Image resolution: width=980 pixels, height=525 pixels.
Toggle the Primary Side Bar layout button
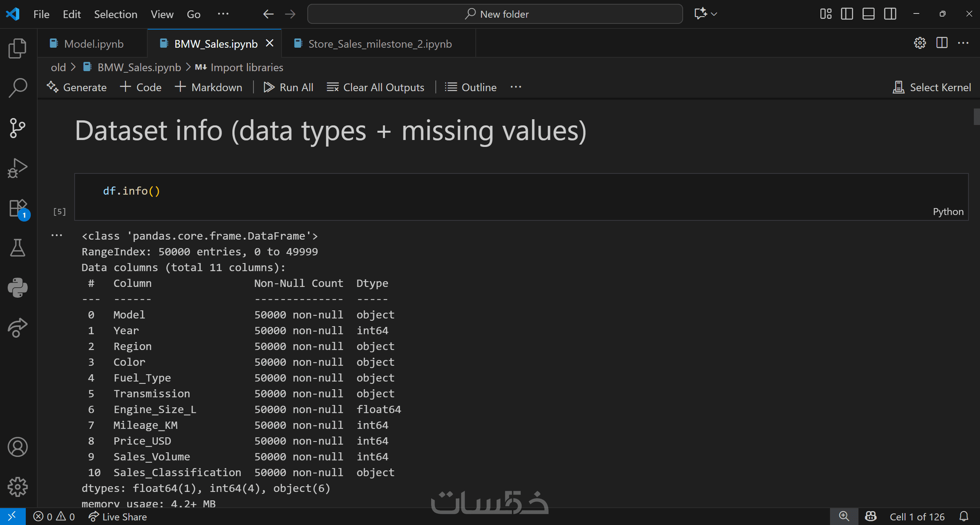[847, 14]
